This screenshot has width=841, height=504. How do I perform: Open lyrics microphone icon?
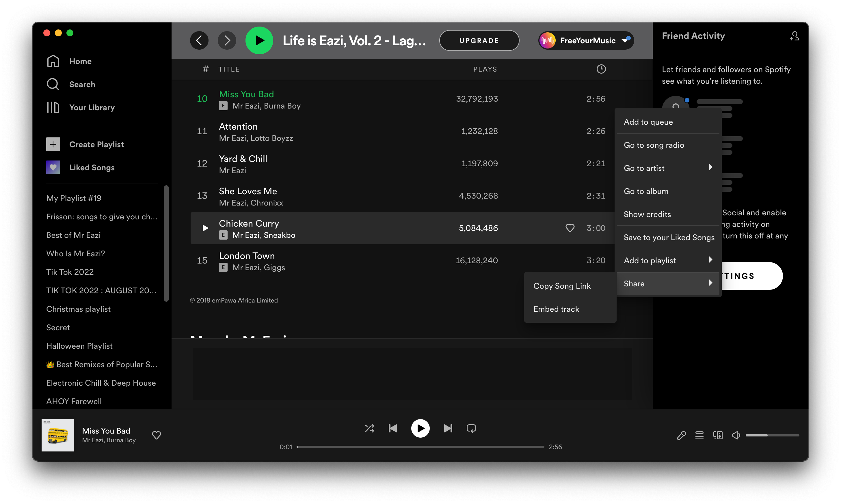(681, 435)
